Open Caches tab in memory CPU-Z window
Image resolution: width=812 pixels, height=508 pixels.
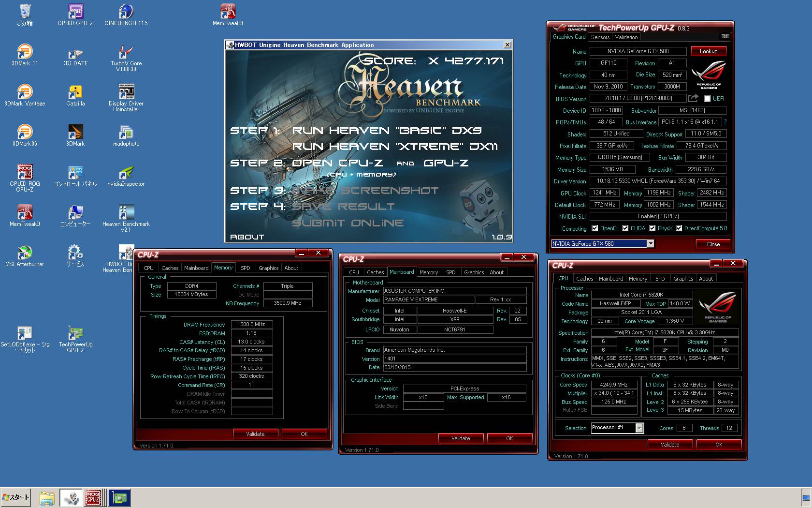coord(170,268)
